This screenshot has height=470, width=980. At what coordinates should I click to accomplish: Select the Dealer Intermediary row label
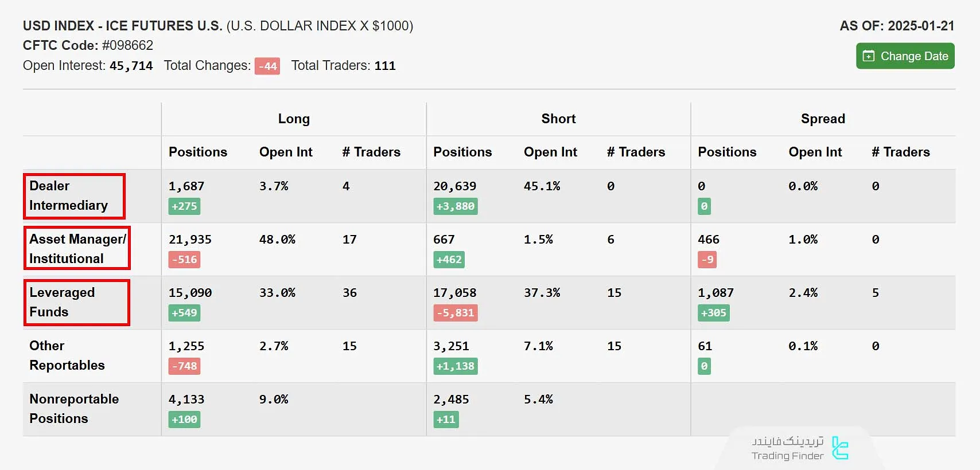[68, 195]
